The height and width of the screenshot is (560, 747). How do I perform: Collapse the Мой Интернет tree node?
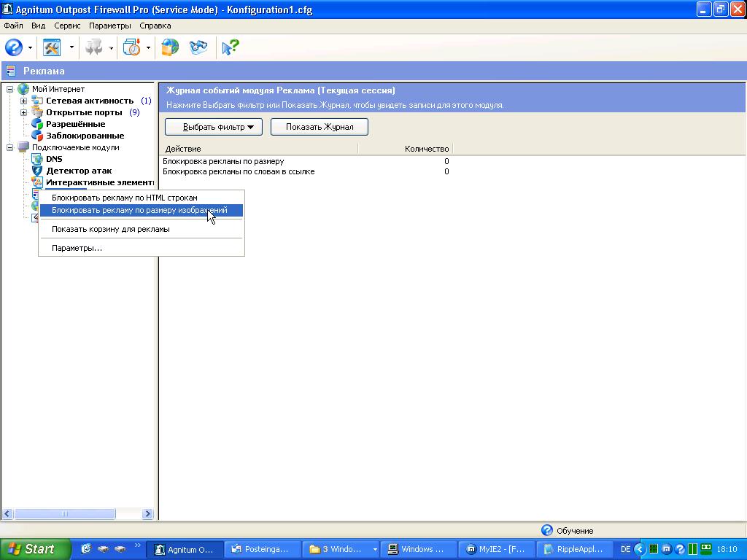coord(9,89)
